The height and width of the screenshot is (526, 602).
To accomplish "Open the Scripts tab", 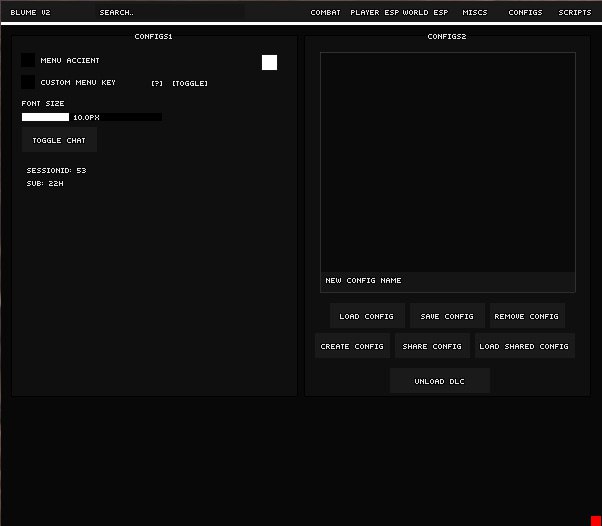I will (575, 13).
